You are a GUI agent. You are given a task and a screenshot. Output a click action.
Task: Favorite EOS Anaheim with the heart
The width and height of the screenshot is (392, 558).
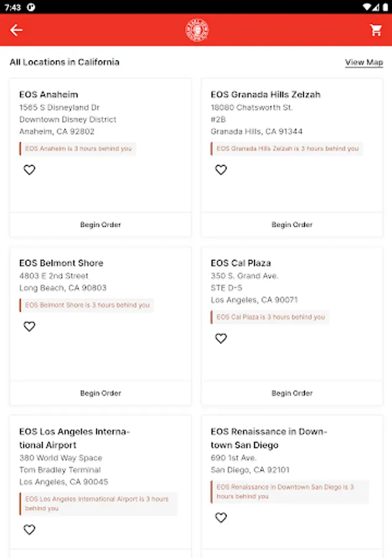coord(30,170)
